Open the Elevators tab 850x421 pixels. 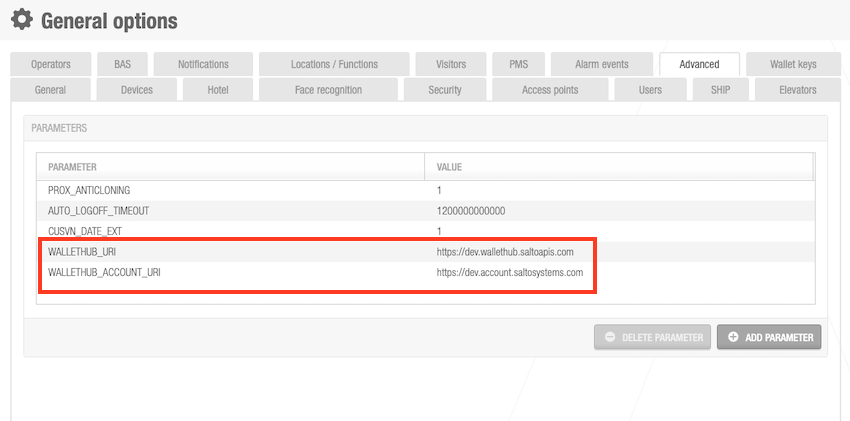tap(798, 89)
